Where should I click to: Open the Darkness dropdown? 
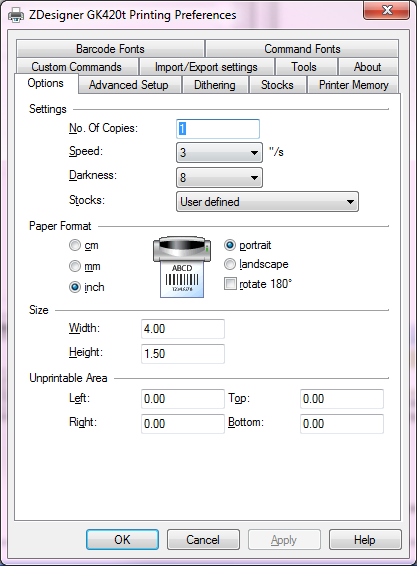point(219,178)
